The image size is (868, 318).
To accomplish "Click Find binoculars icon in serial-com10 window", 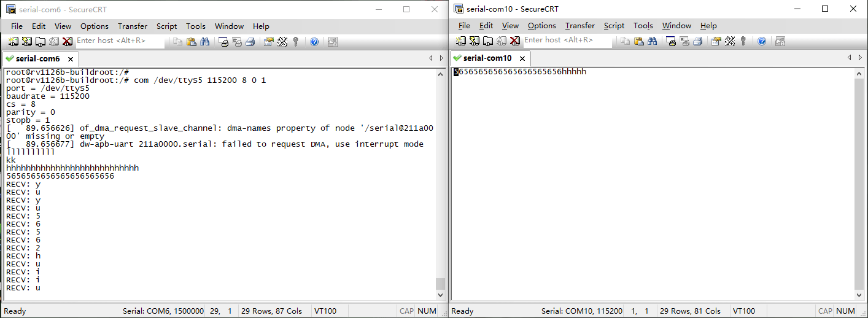I will click(x=653, y=41).
